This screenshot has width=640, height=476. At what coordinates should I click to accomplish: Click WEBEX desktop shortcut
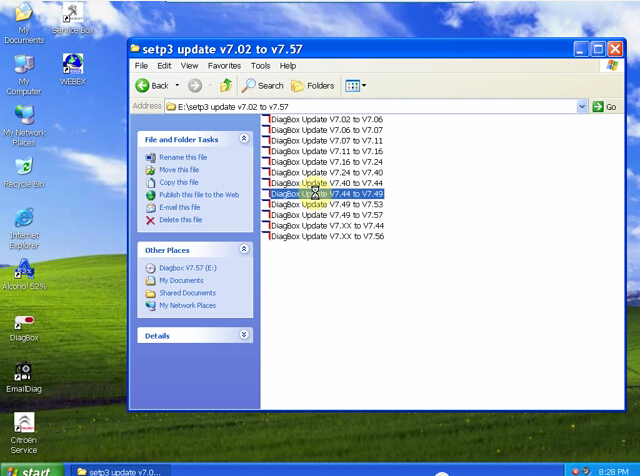[x=73, y=69]
